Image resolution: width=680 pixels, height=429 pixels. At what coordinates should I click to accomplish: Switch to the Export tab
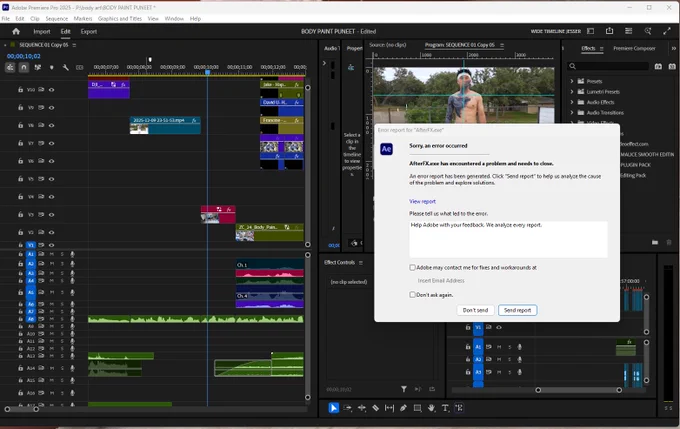pos(88,31)
